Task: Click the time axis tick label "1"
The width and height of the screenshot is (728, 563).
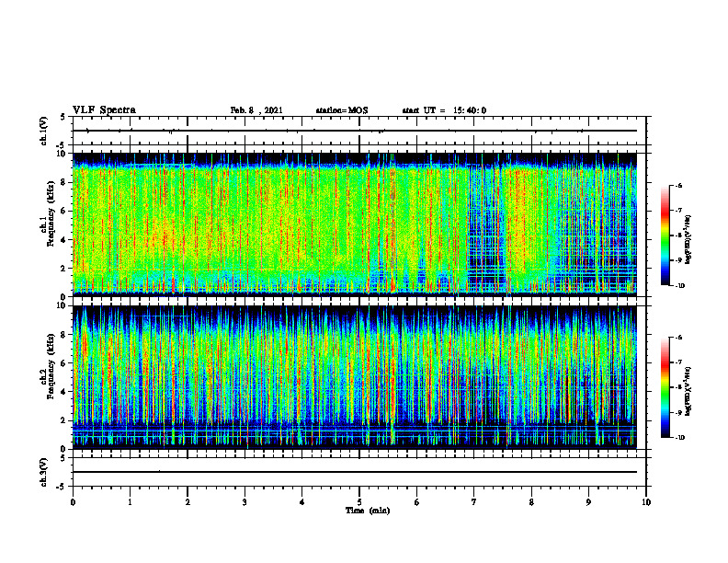Action: [x=130, y=502]
